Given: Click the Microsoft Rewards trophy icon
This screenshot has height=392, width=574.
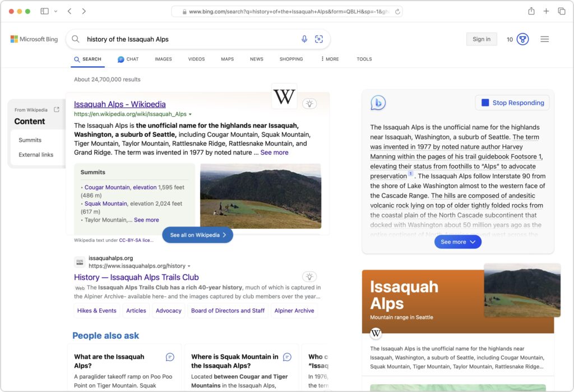Looking at the screenshot, I should 522,39.
